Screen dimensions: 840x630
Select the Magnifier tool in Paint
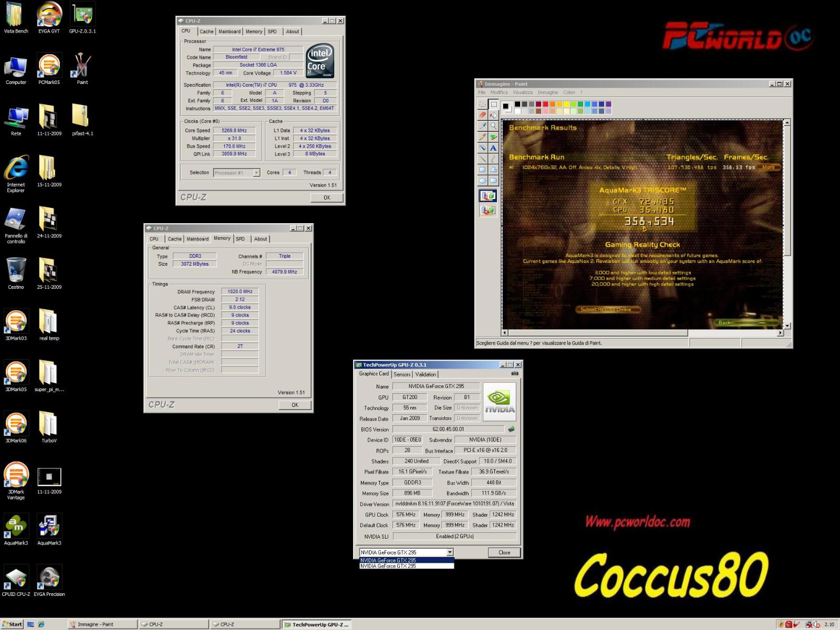[493, 126]
